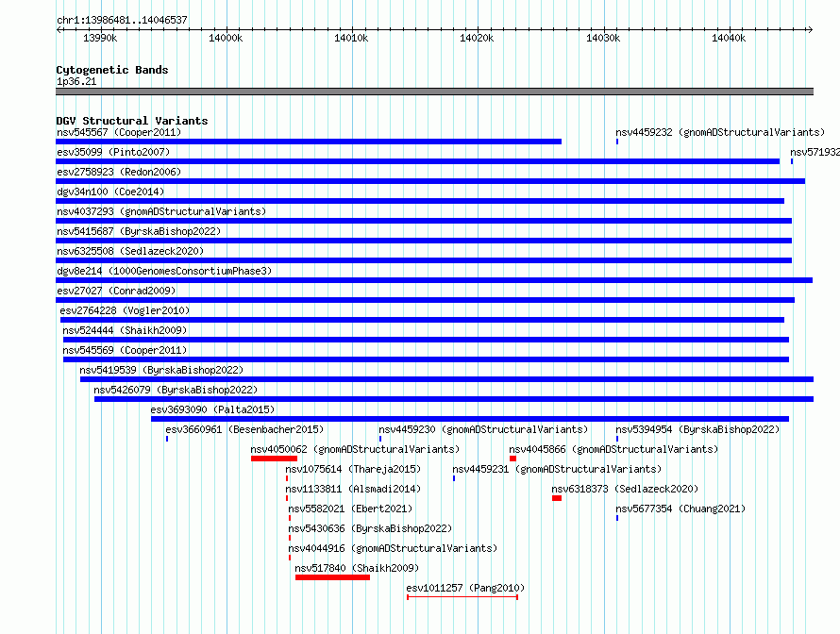The image size is (840, 634).
Task: Open nsv5419539 (ByrskaBishop2022) variant
Action: (161, 370)
